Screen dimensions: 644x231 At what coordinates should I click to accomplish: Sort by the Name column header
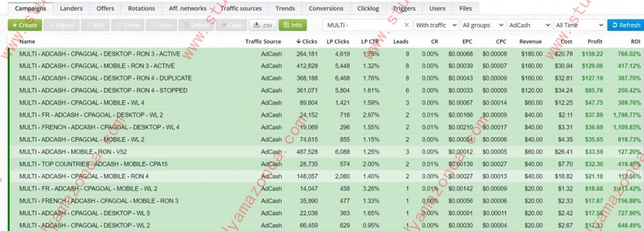coord(27,42)
